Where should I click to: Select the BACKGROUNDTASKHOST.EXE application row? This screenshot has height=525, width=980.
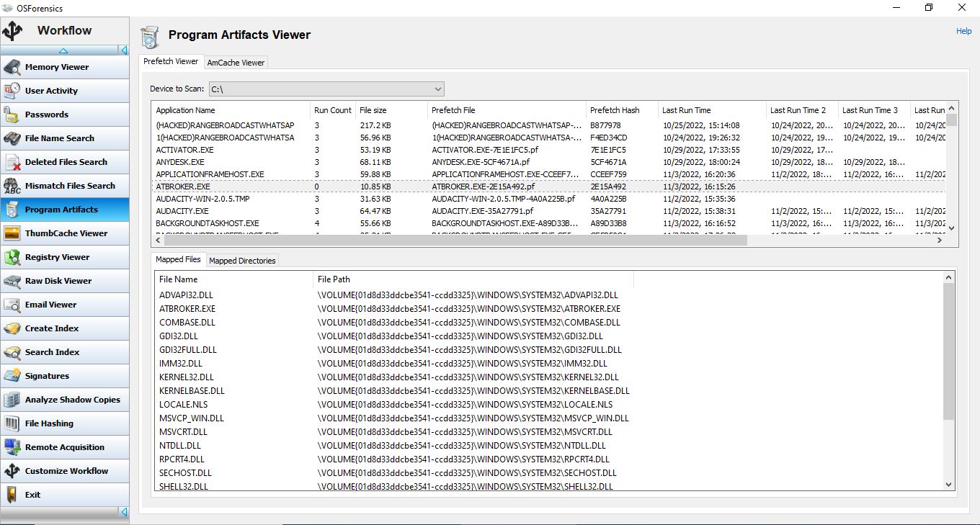[548, 223]
